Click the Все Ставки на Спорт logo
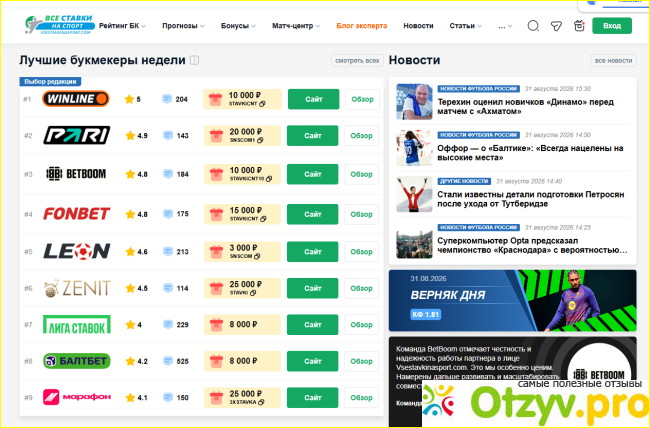The width and height of the screenshot is (650, 428). [x=59, y=25]
